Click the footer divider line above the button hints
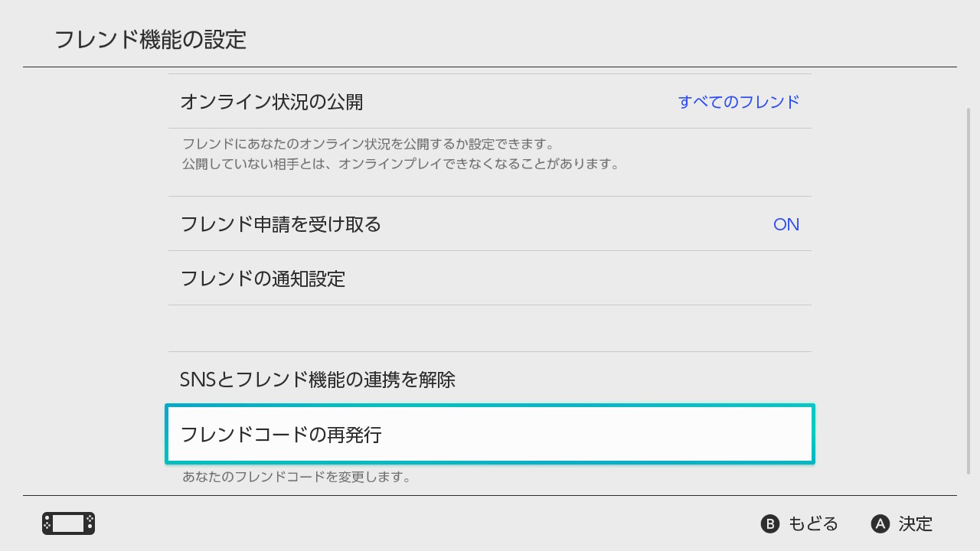Screen dimensions: 980x551 coord(490,495)
